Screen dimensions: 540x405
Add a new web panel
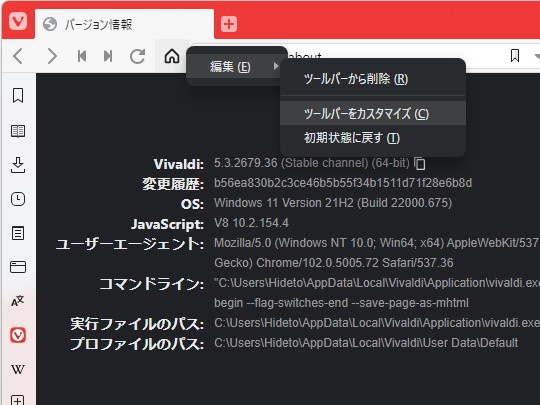tap(18, 400)
